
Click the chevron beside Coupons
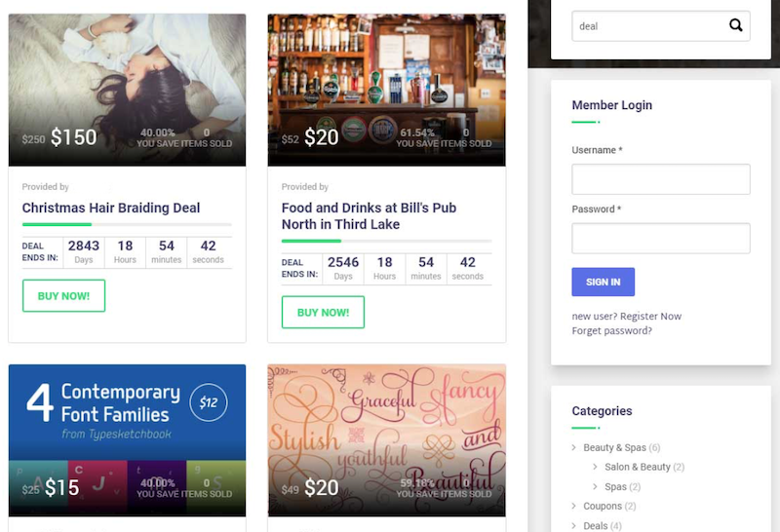pyautogui.click(x=574, y=507)
